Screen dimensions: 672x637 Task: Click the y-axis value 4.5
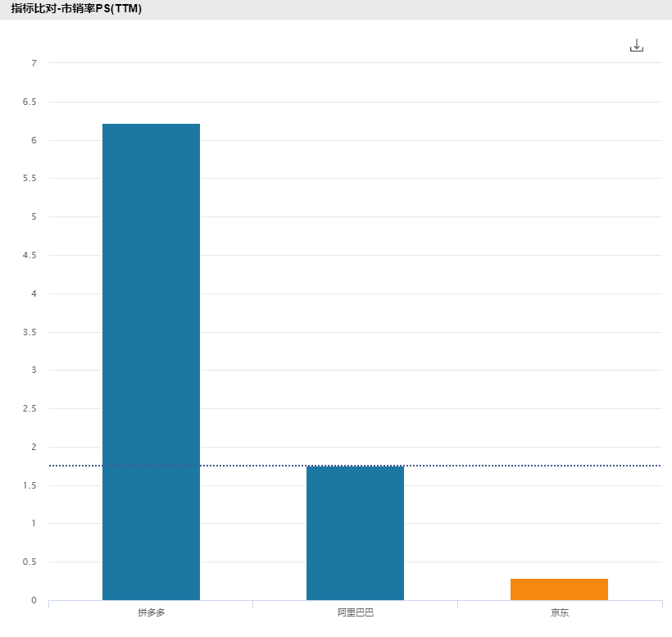[30, 256]
